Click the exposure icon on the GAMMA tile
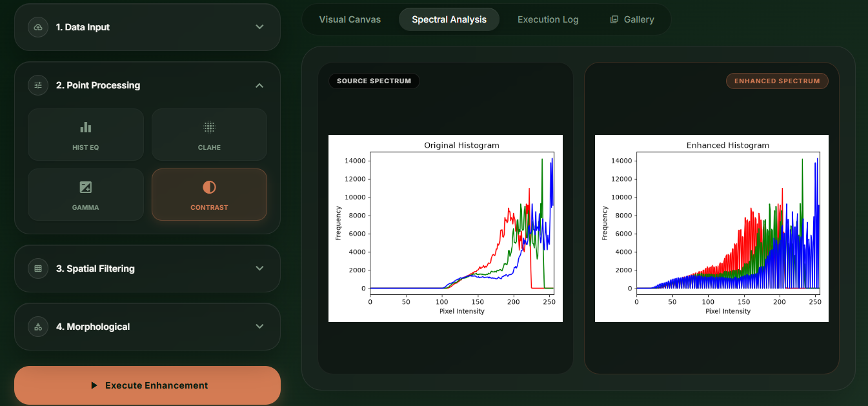Viewport: 868px width, 406px height. [x=86, y=187]
